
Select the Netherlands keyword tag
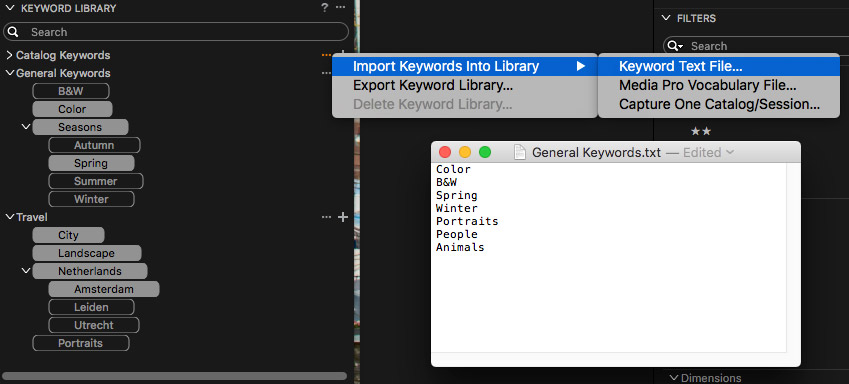click(90, 271)
